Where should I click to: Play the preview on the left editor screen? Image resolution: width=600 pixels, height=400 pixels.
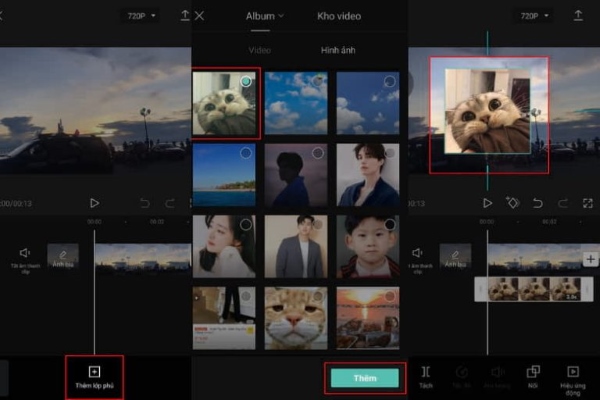(94, 203)
